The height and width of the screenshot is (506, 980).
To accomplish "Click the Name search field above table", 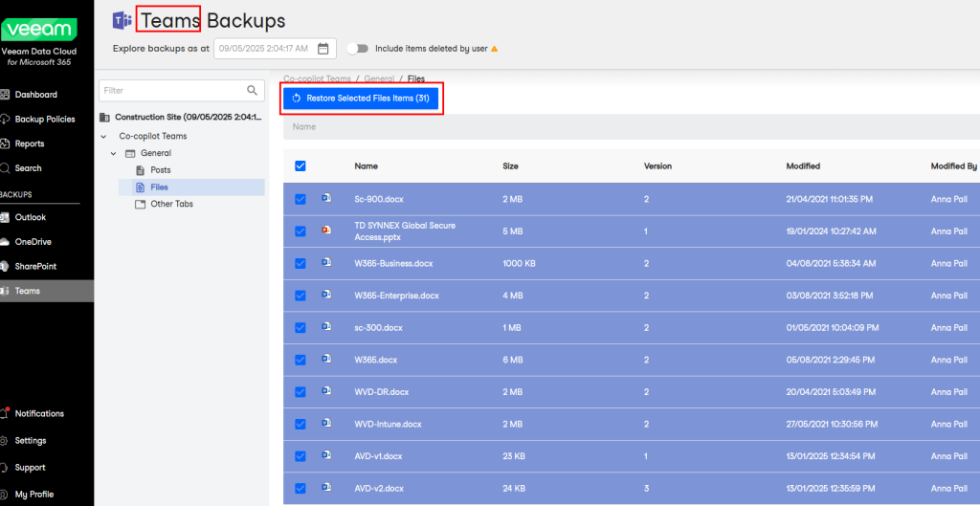I will [x=632, y=127].
